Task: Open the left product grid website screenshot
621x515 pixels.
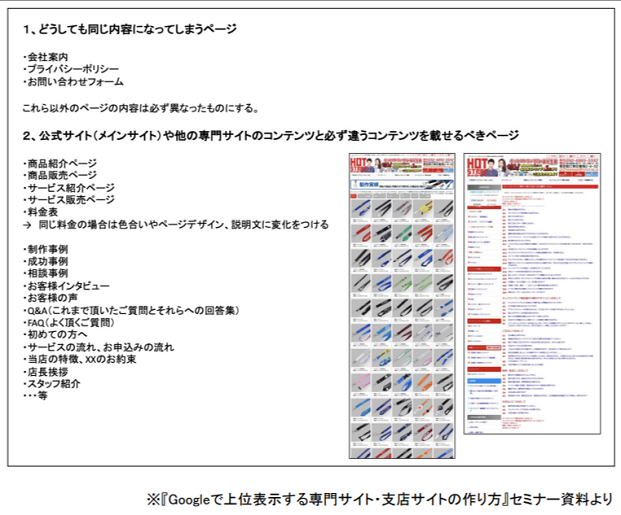Action: coord(402,306)
